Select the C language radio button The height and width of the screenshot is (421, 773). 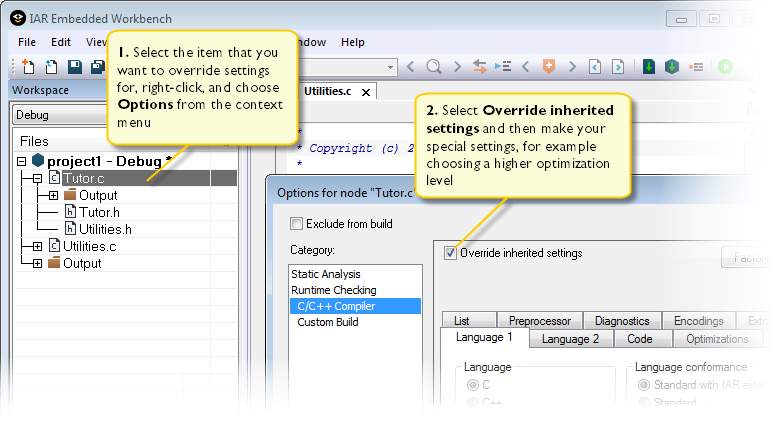[x=473, y=385]
